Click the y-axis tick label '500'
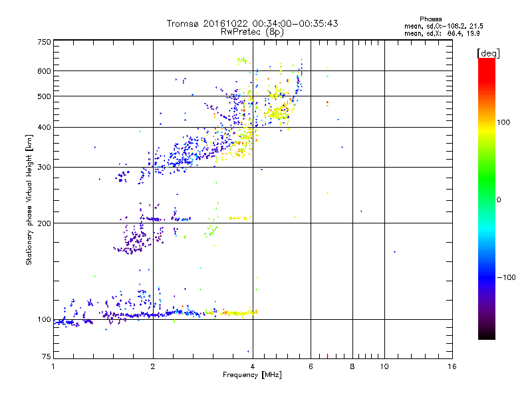532x399 pixels. [44, 96]
